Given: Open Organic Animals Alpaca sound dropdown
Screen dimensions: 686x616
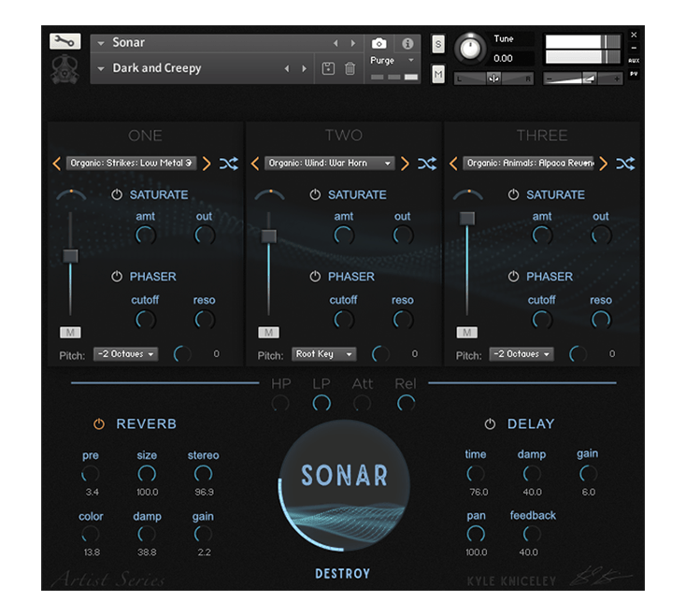Looking at the screenshot, I should pos(528,164).
